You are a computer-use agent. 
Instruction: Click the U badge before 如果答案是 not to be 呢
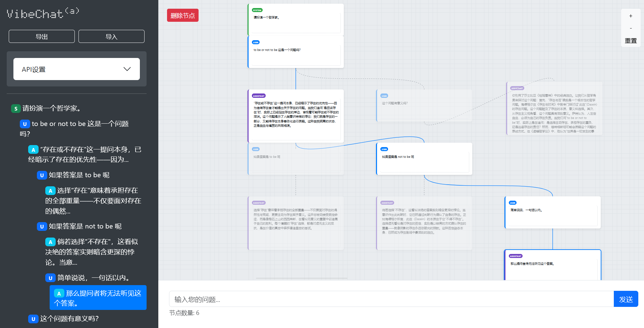(42, 226)
